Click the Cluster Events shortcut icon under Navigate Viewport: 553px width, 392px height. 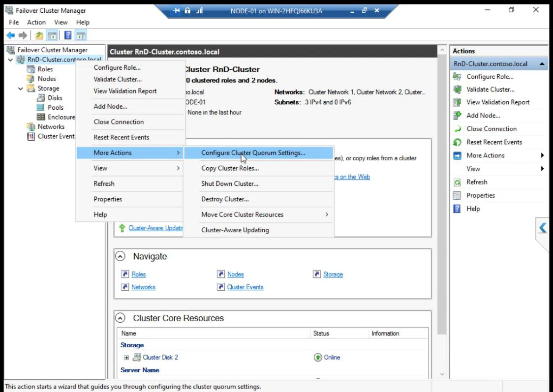point(221,287)
